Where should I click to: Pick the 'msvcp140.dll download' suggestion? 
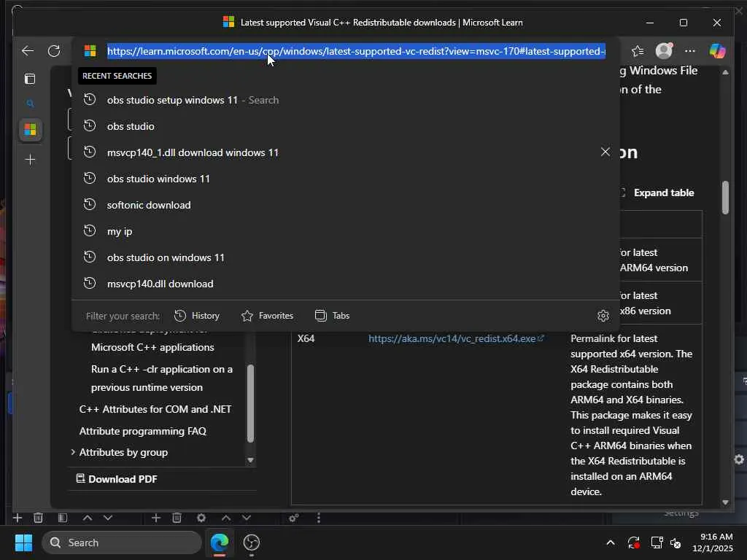click(x=345, y=284)
